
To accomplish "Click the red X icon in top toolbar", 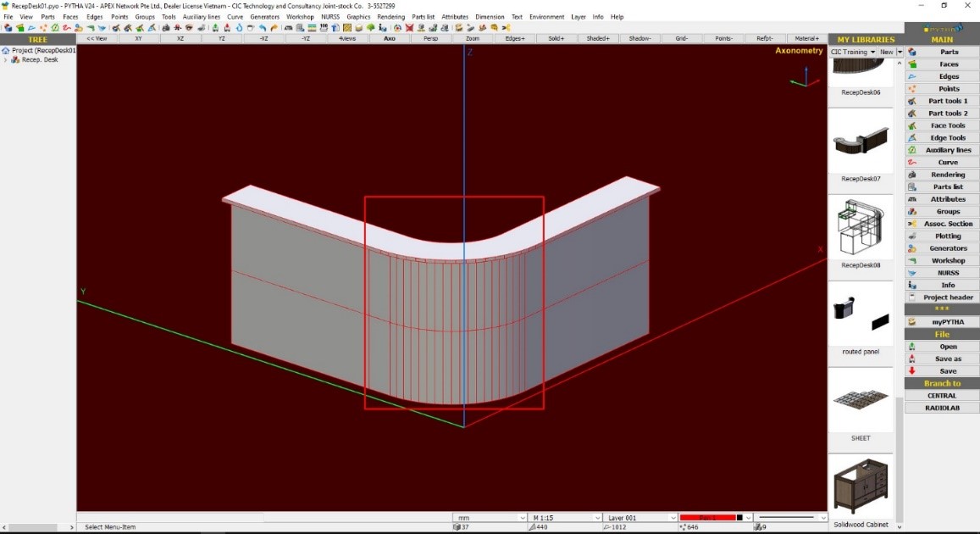I will [x=410, y=28].
